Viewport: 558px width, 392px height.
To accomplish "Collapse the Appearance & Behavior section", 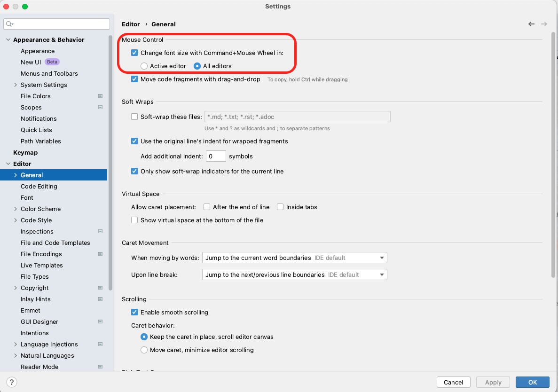I will [8, 39].
